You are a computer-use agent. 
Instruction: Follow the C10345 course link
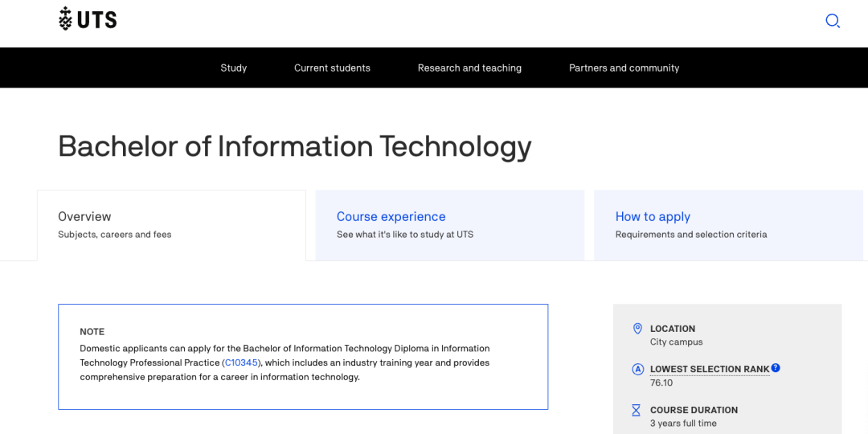(x=241, y=363)
